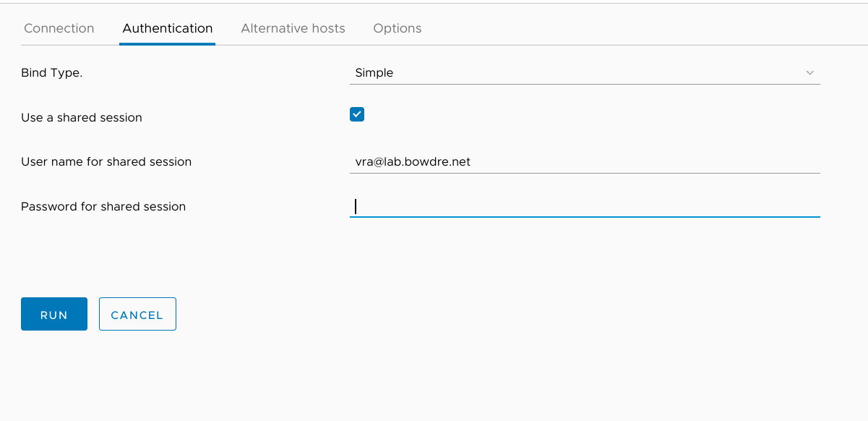Viewport: 868px width, 421px height.
Task: Select the Authentication tab
Action: pyautogui.click(x=168, y=29)
